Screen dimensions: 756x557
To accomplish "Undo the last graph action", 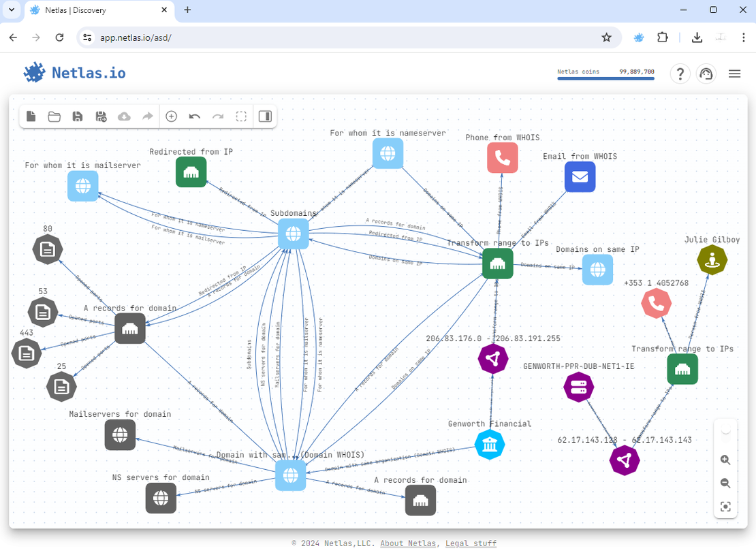I will coord(194,116).
